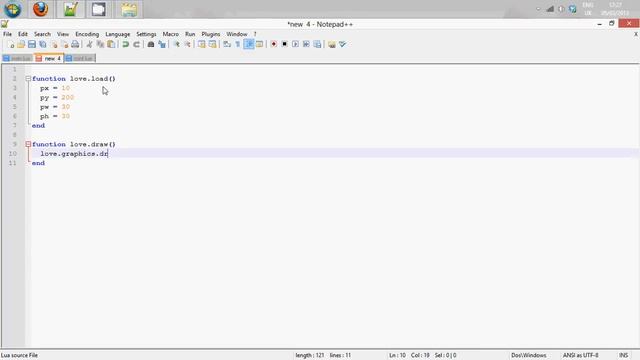
Task: Collapse the love.load() function fold marker
Action: point(28,78)
